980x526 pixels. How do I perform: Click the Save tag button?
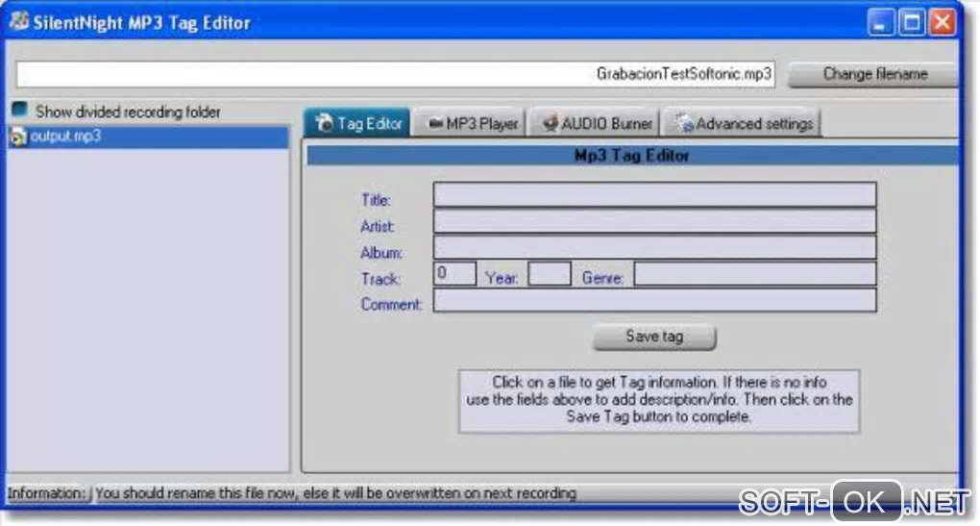click(x=654, y=338)
